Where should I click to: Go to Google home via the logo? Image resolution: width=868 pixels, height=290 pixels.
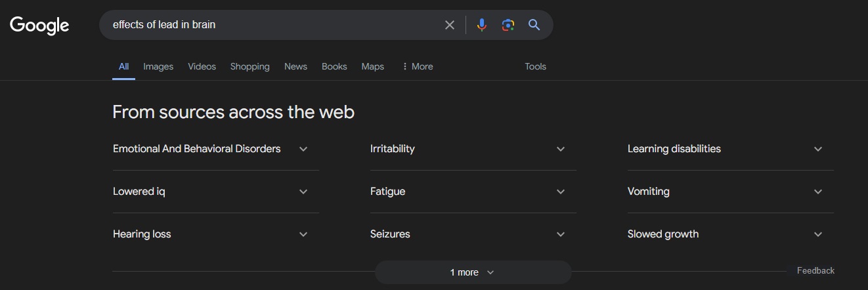[39, 26]
